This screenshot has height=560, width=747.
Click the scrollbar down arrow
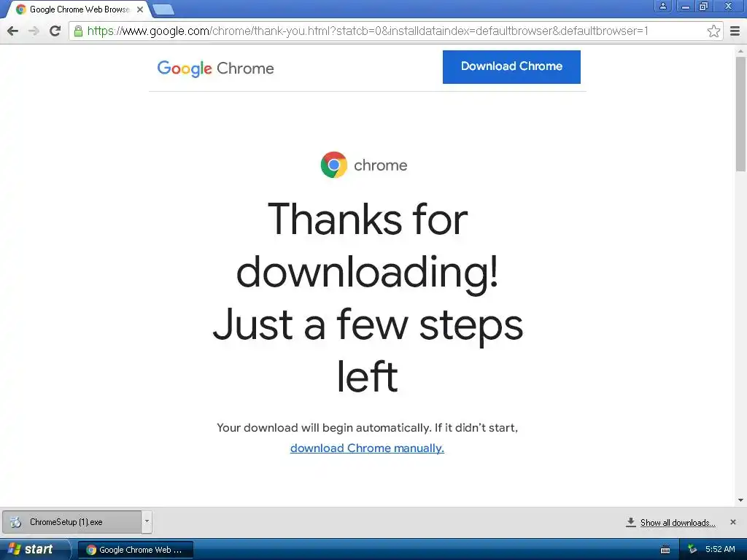(x=741, y=500)
